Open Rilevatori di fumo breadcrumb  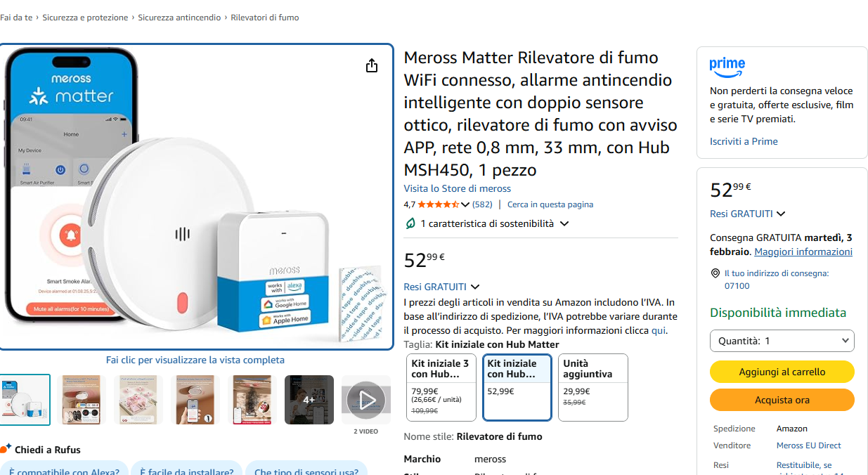(x=265, y=18)
